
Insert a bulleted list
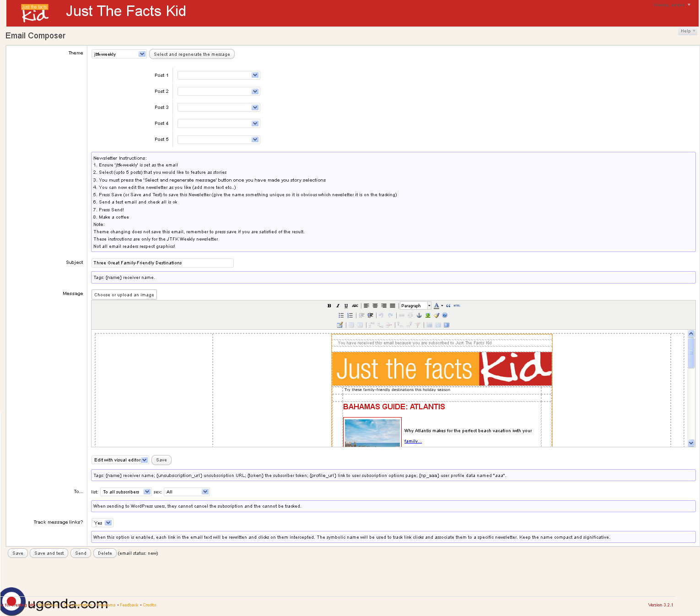[x=341, y=316]
